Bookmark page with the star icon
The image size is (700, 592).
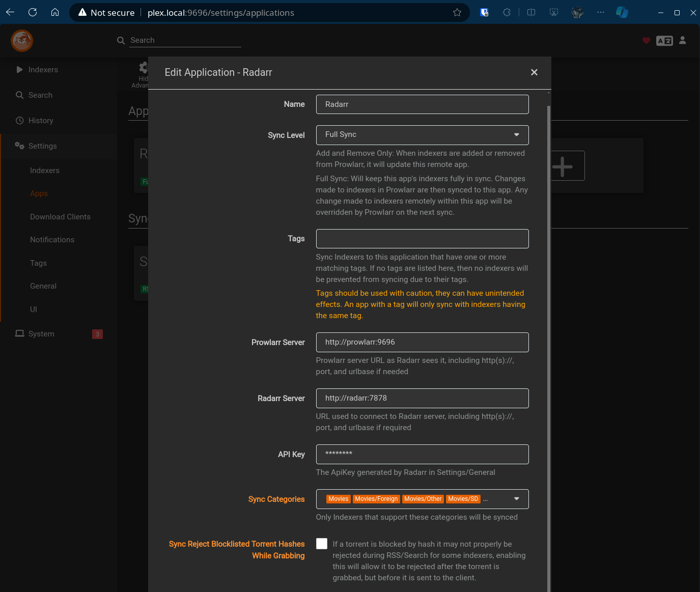(457, 12)
